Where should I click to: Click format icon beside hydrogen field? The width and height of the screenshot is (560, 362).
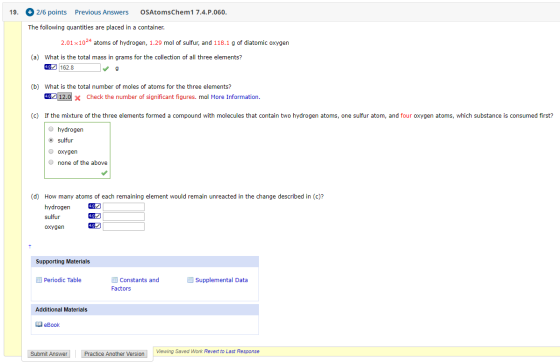coord(95,206)
